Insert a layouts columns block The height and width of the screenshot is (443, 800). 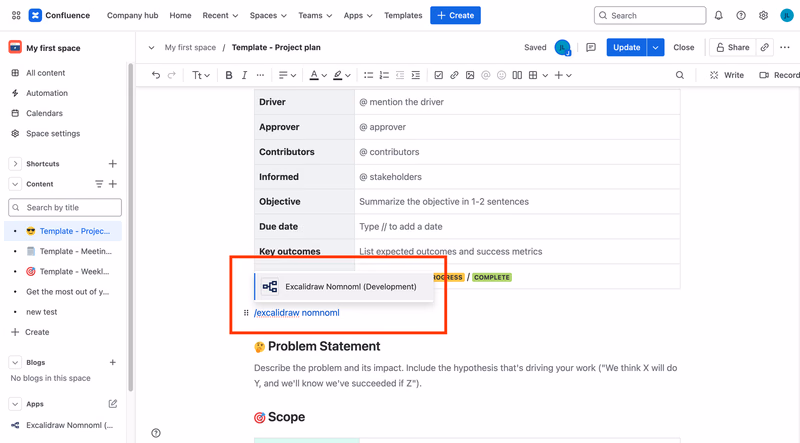517,75
